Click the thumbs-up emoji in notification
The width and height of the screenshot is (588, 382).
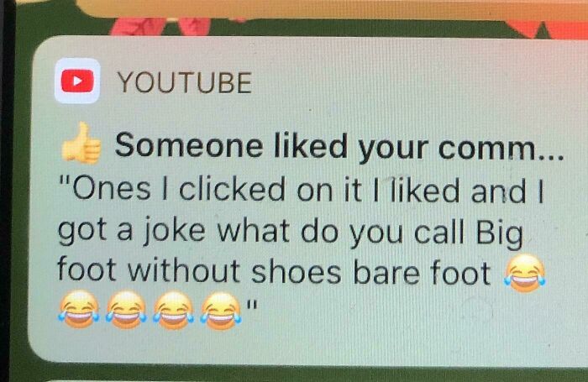[x=81, y=144]
